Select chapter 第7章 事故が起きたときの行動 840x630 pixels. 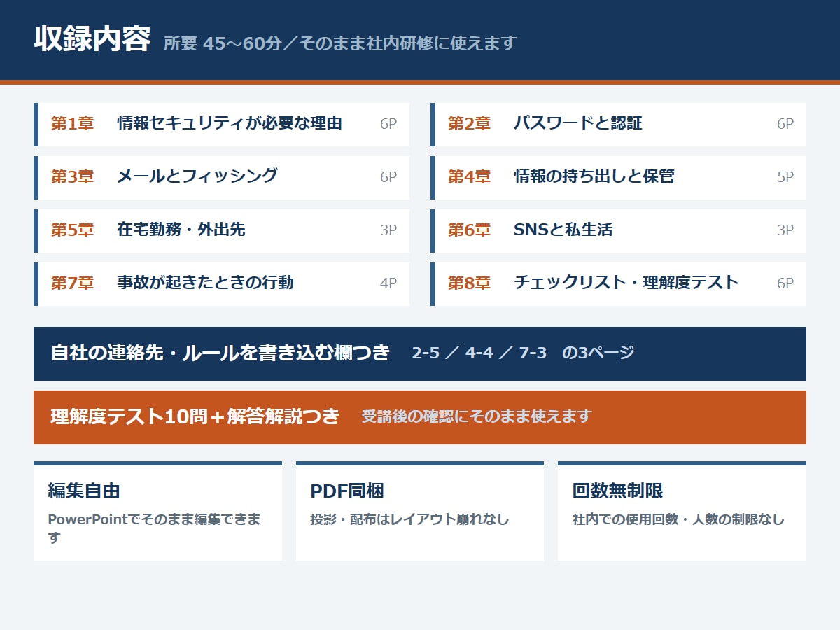[x=221, y=284]
